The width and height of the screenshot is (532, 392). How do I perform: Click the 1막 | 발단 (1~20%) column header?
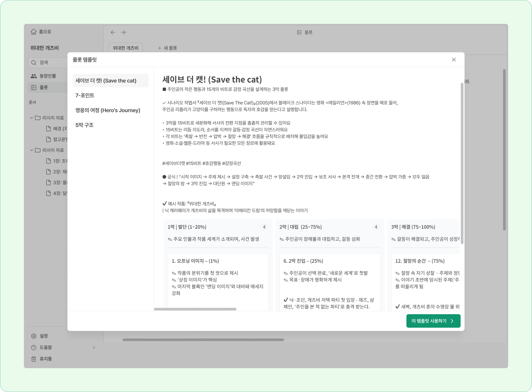pos(187,227)
